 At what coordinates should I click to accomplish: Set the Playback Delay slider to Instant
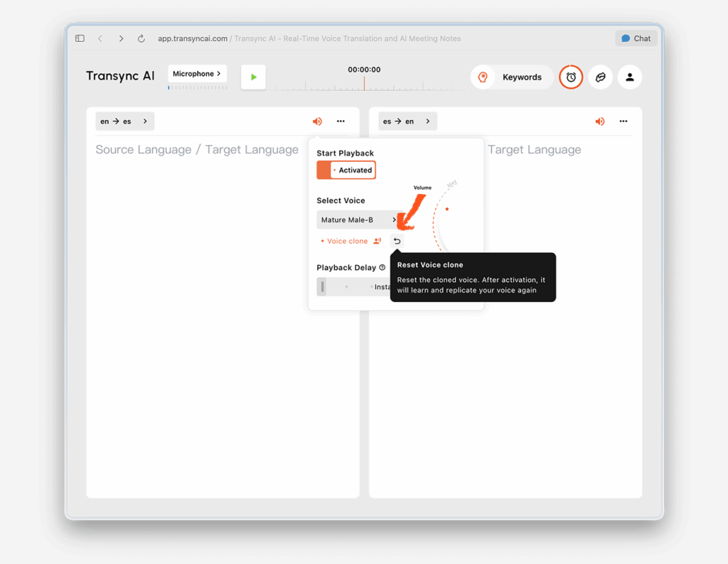click(x=322, y=286)
